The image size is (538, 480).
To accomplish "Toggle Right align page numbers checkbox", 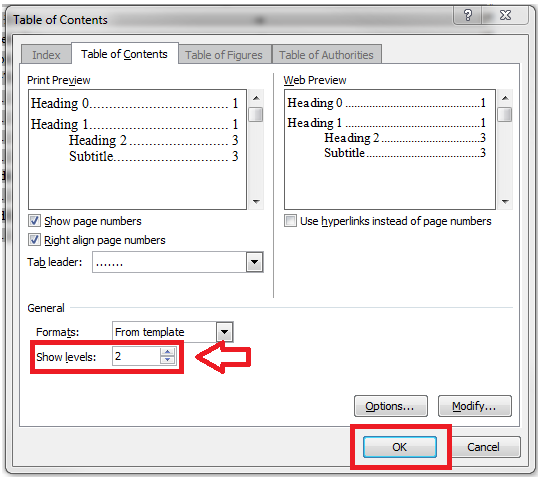I will pyautogui.click(x=34, y=239).
